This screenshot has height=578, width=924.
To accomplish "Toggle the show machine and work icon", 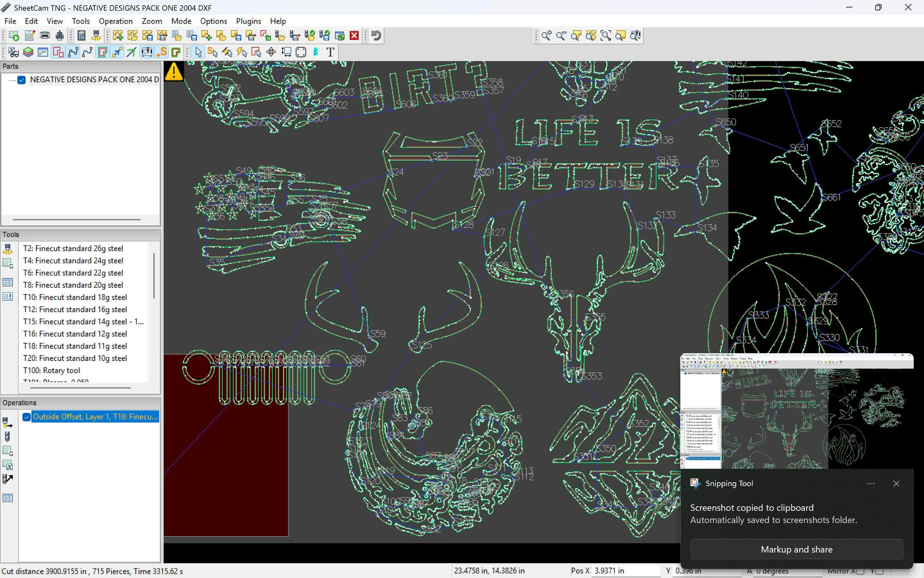I will pos(147,52).
